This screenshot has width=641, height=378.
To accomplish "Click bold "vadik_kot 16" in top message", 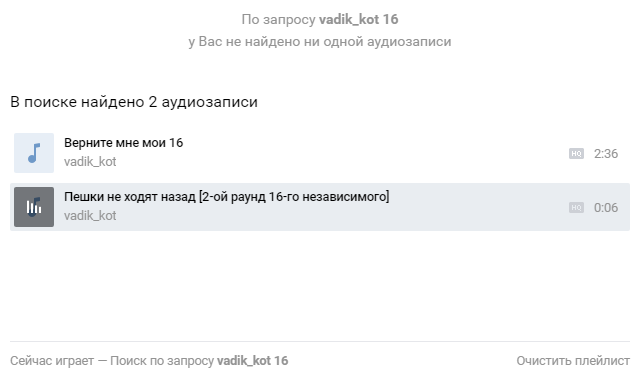I will coord(359,19).
